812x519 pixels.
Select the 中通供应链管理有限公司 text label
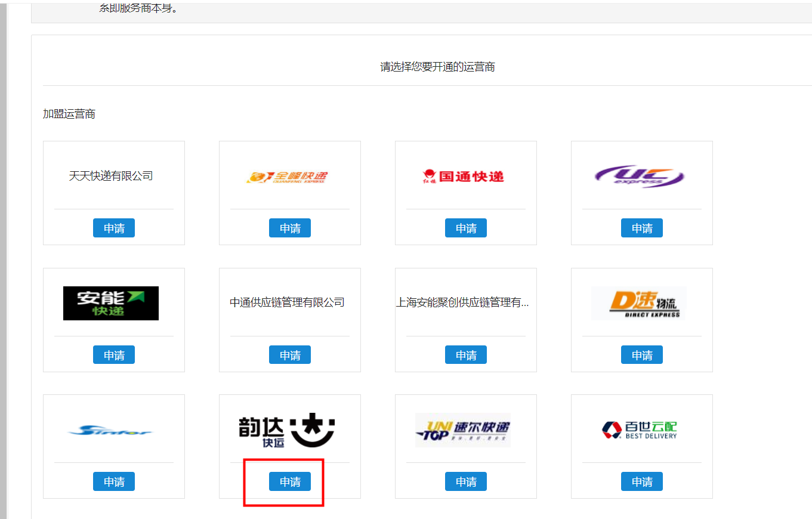pyautogui.click(x=287, y=302)
